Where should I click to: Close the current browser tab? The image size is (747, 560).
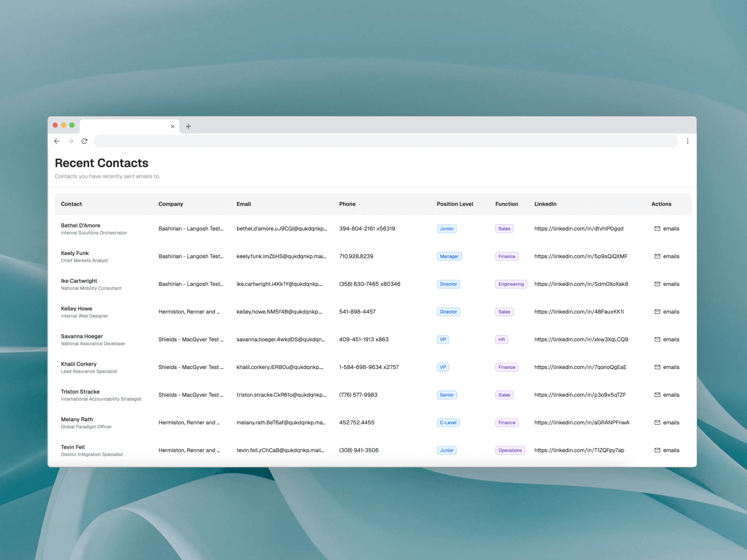click(172, 126)
